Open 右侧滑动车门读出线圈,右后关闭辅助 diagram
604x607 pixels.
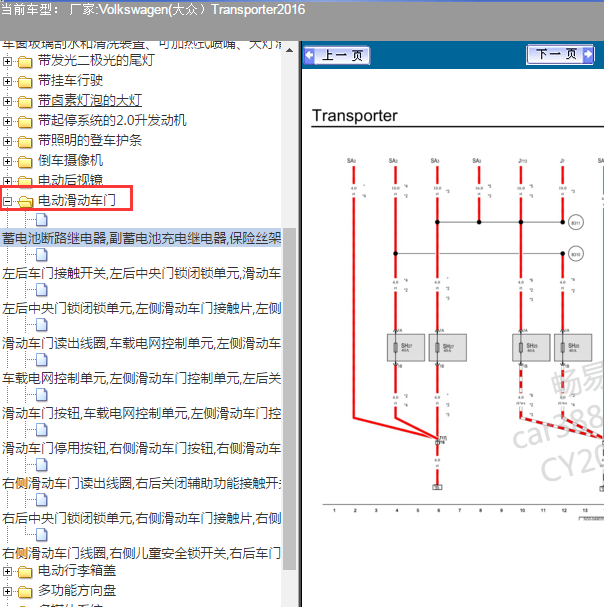point(141,483)
